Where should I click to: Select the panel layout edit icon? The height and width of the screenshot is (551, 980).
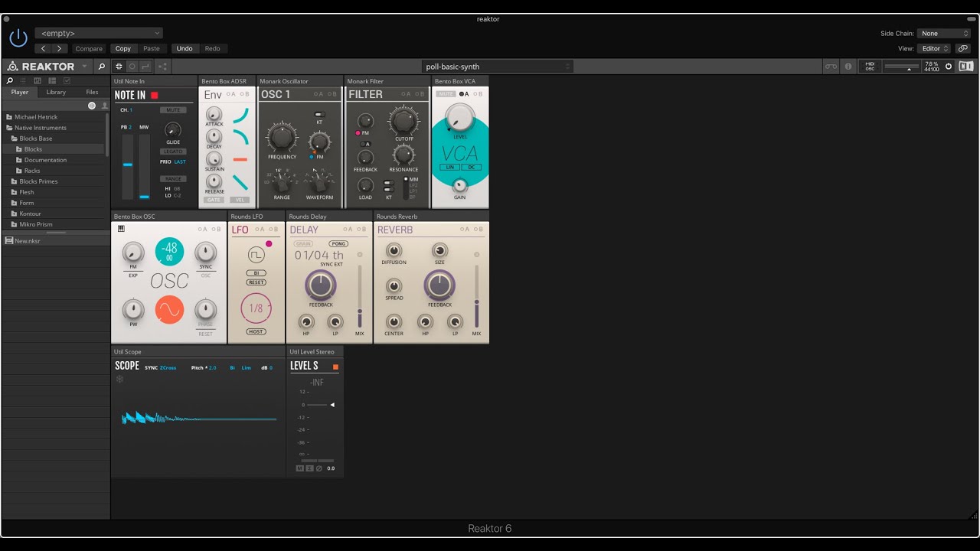119,67
